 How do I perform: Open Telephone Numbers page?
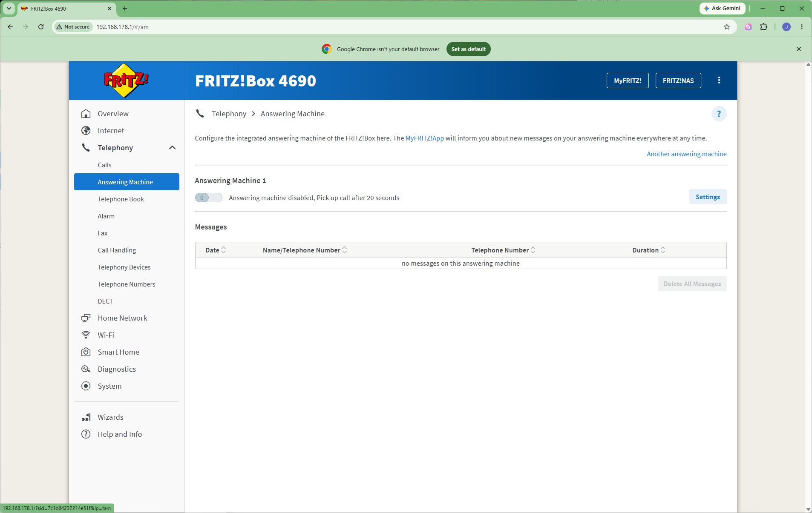[127, 284]
